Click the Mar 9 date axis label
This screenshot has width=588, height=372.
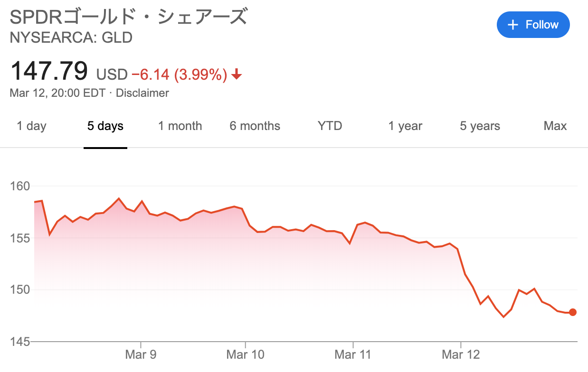point(141,354)
